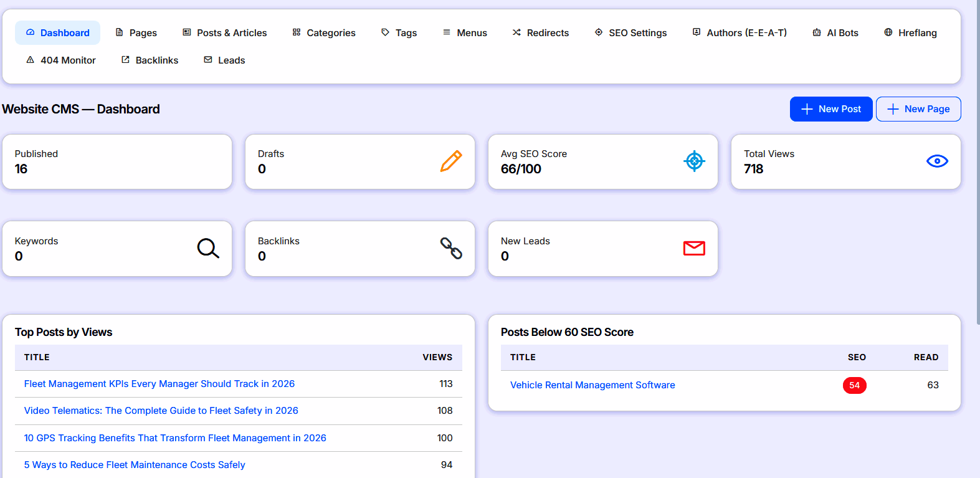Click the magnifier icon on Keywords card
Screen dimensions: 980x478
coord(208,248)
